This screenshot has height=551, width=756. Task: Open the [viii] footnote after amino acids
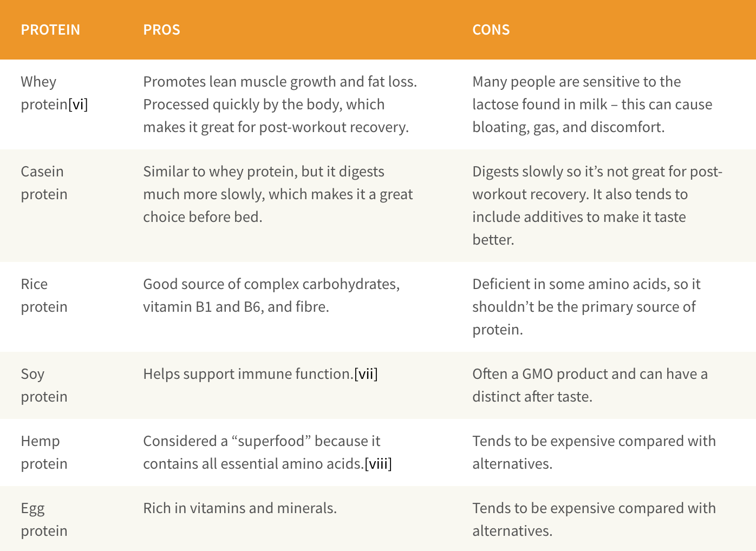pos(379,464)
